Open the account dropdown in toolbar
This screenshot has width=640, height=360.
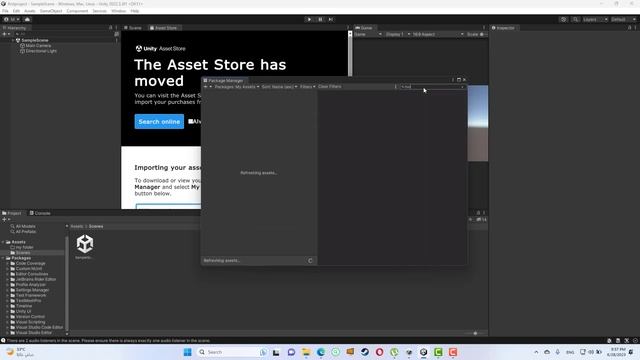(x=12, y=19)
